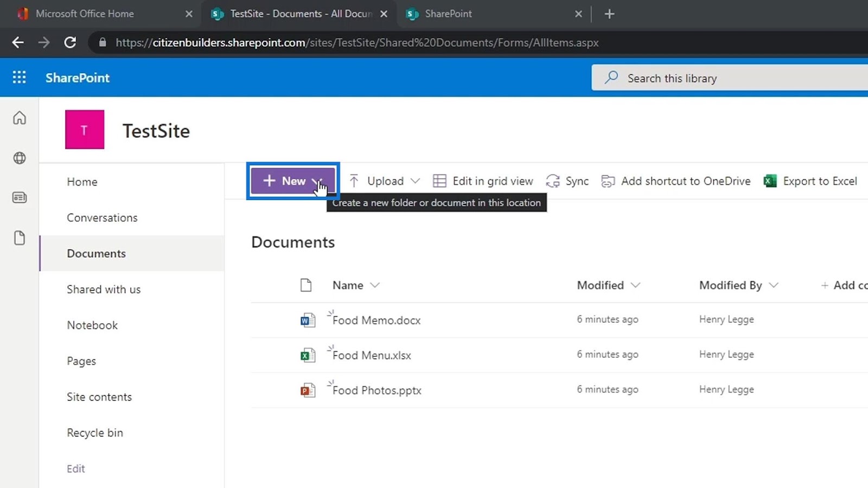
Task: Open the News icon in left rail
Action: point(20,198)
